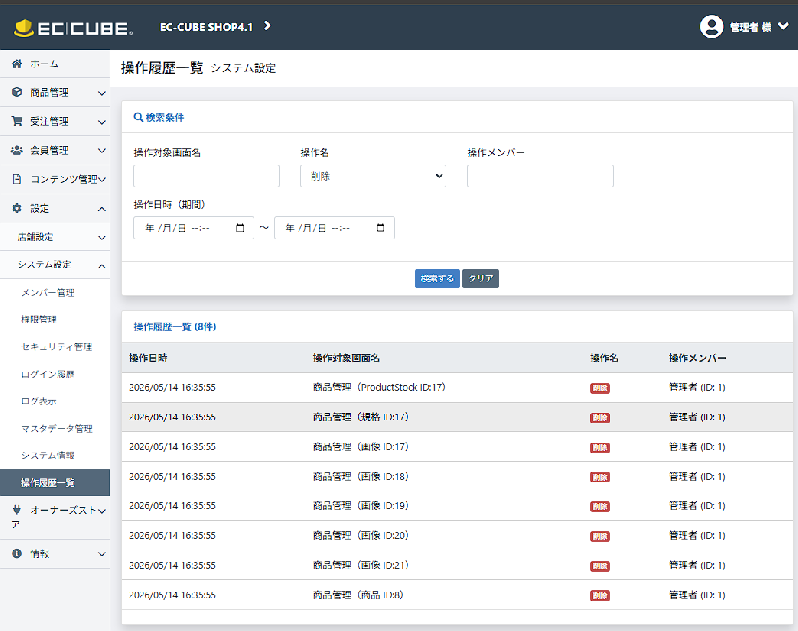Screen dimensions: 798x631
Task: Click the EC-CUBE logo
Action: coord(73,27)
